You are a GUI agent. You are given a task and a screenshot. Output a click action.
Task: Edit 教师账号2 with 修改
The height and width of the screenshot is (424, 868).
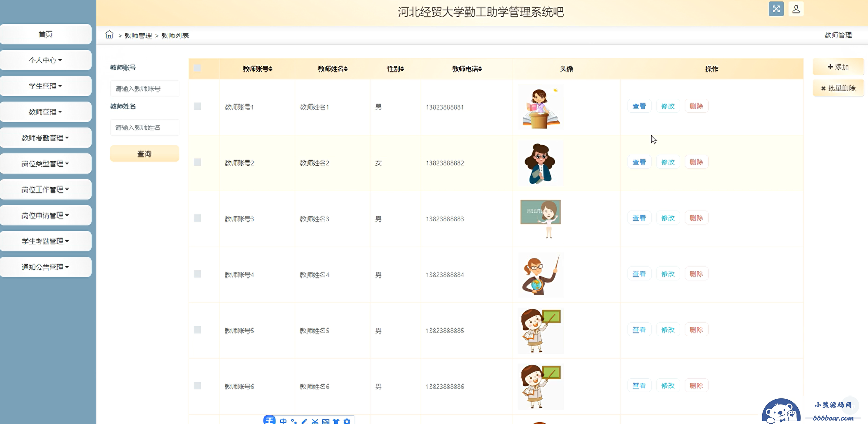pos(668,162)
